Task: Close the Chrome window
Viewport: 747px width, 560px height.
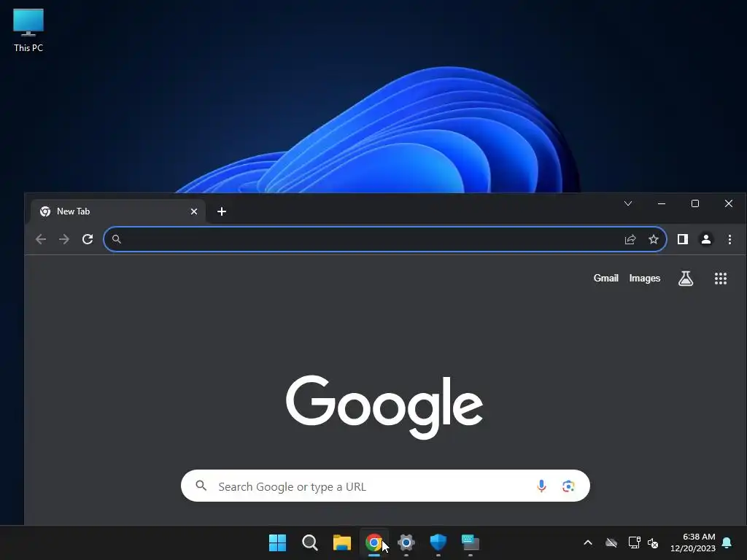Action: click(x=729, y=204)
